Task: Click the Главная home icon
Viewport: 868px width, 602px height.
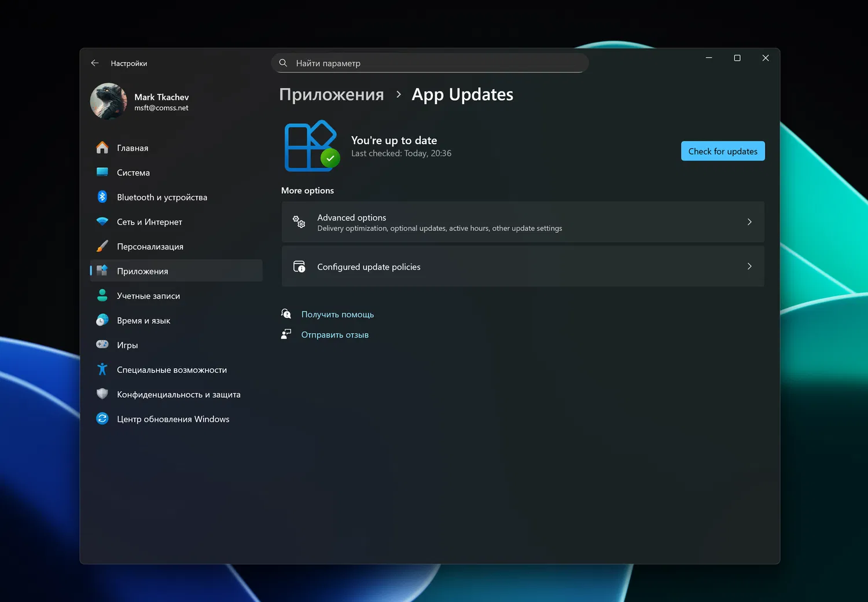Action: pyautogui.click(x=102, y=148)
